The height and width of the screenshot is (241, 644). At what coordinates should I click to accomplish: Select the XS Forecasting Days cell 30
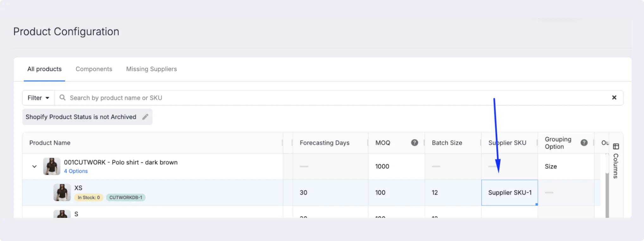click(x=330, y=192)
